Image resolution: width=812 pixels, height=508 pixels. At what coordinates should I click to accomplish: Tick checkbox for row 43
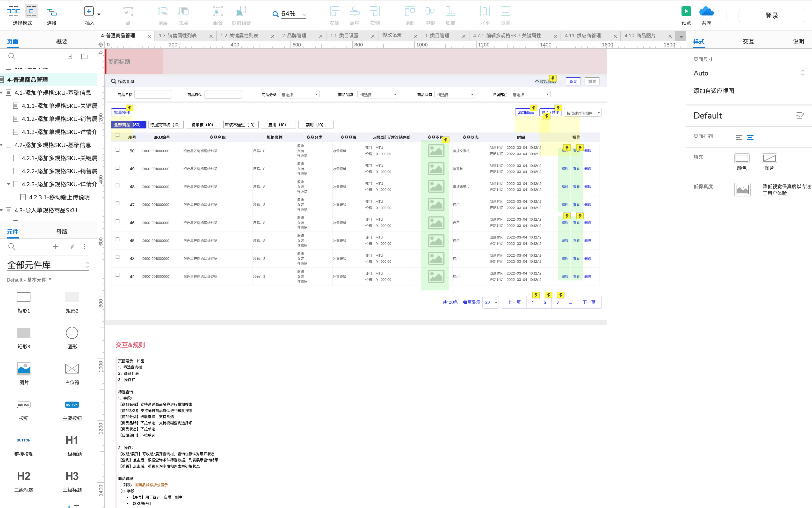click(117, 257)
